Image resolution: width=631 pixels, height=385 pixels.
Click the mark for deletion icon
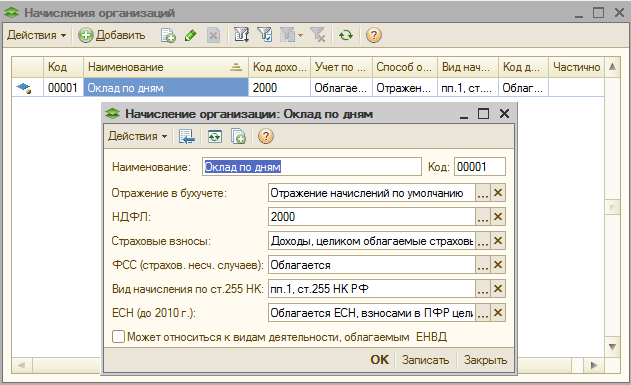pos(213,35)
